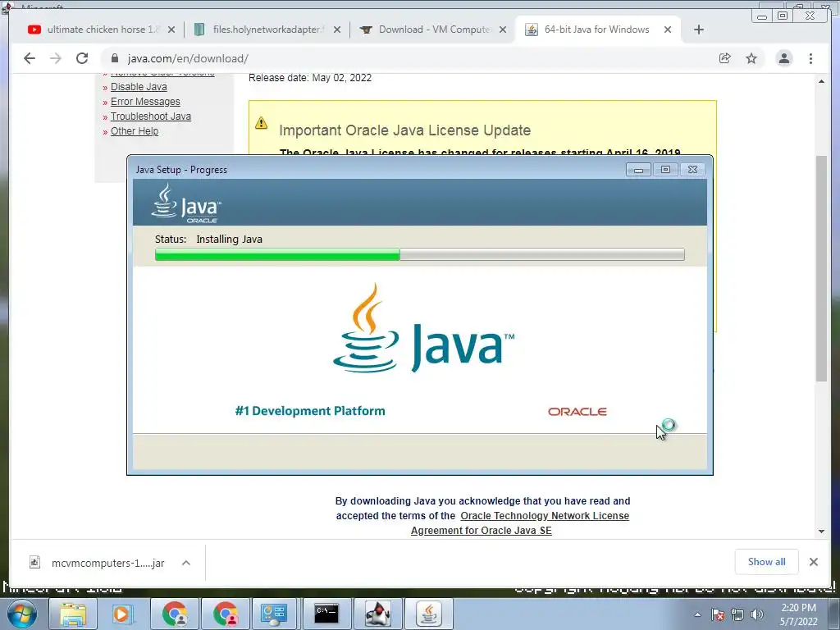Click the forward navigation arrow

coord(56,58)
